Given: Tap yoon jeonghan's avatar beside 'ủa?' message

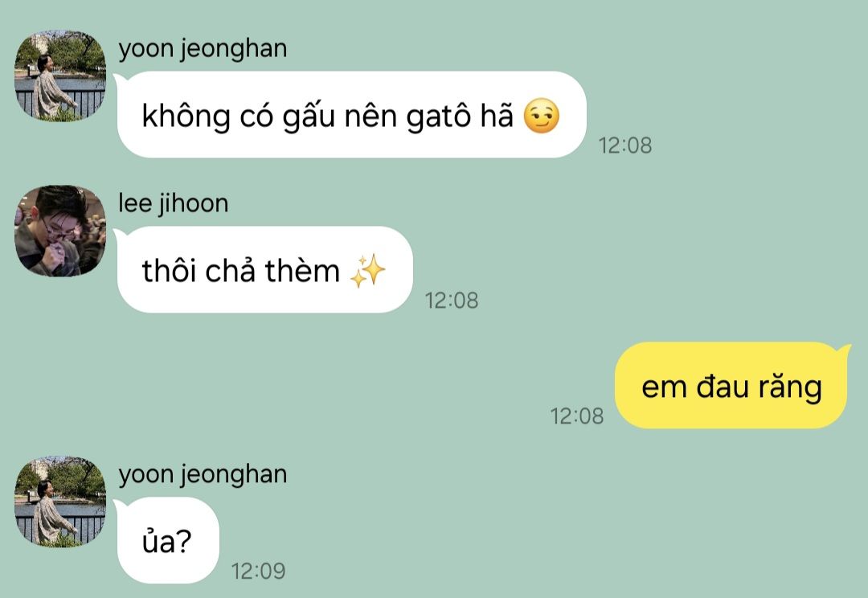Looking at the screenshot, I should pos(59,502).
